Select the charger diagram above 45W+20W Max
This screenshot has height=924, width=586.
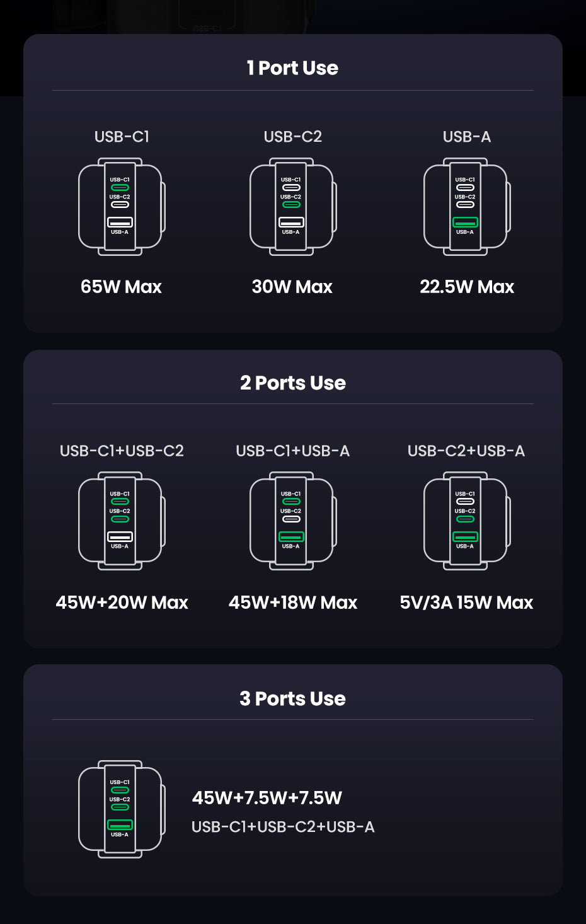click(x=121, y=521)
